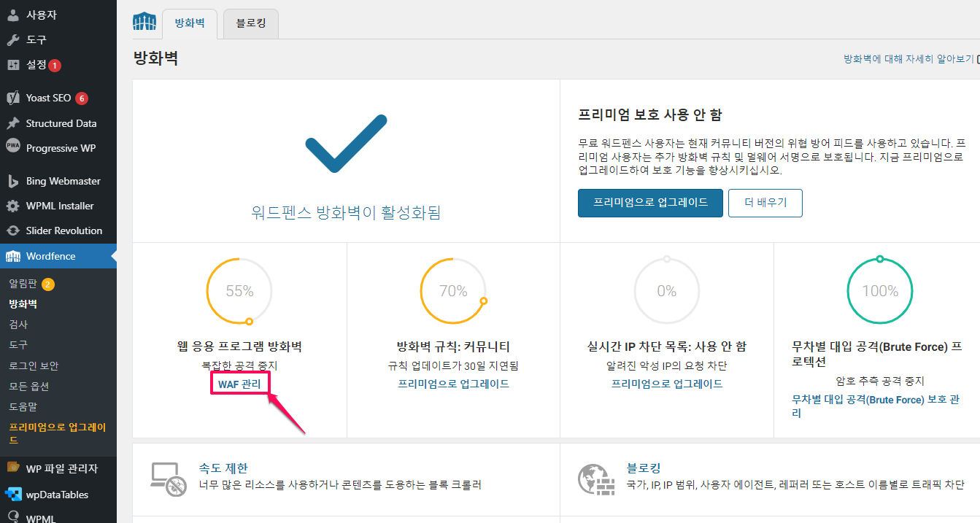
Task: Click upgrade link under 방화벽 규칙: 커뮤니티
Action: coord(453,384)
